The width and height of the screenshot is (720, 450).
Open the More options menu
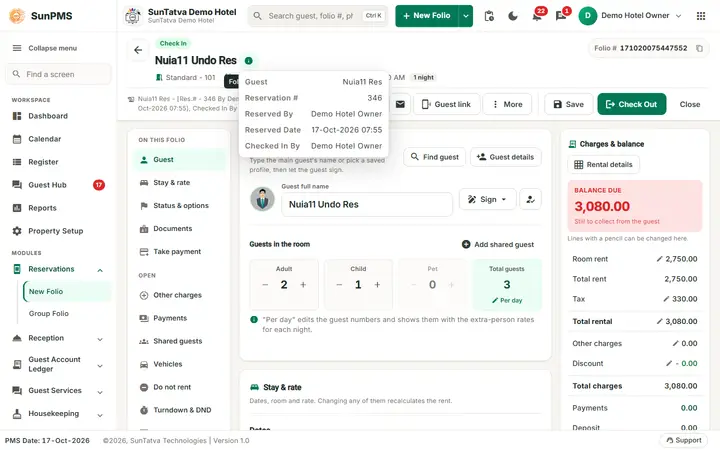[x=507, y=104]
